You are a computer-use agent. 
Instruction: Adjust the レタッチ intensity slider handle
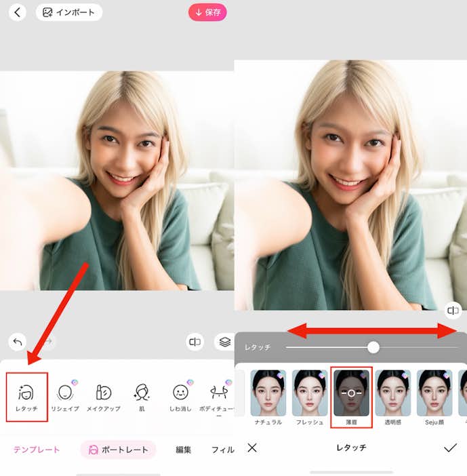click(373, 347)
